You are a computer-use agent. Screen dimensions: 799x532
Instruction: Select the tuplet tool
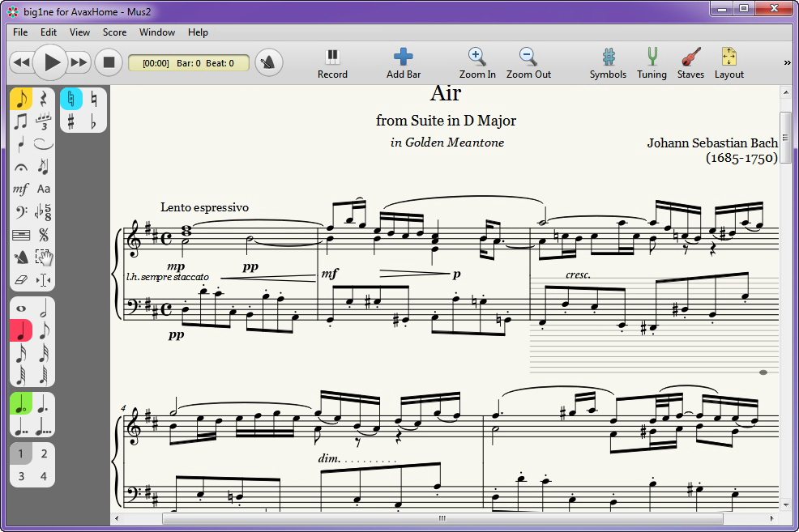tap(44, 121)
